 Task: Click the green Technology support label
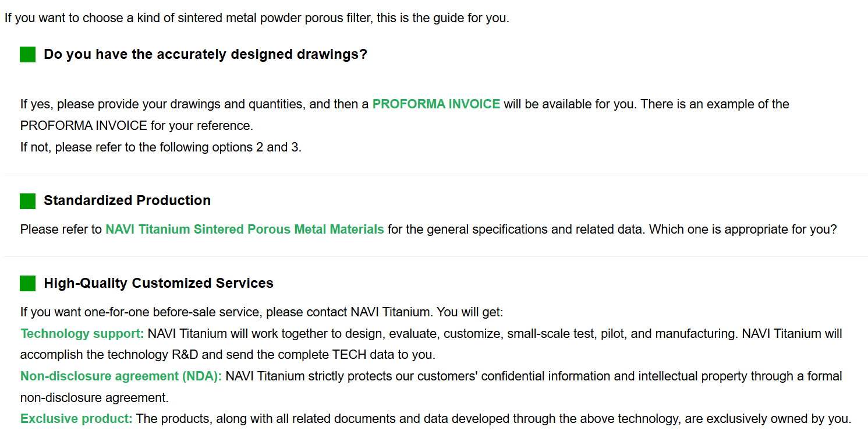(82, 334)
